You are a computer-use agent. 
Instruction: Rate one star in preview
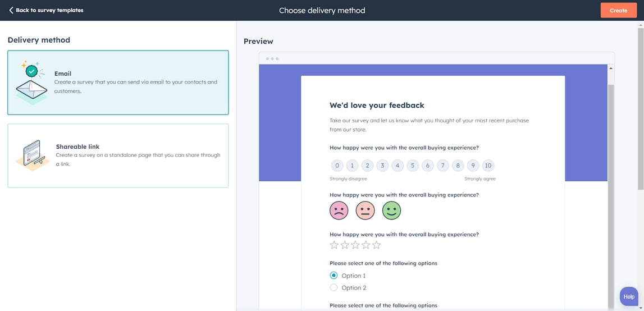tap(334, 245)
